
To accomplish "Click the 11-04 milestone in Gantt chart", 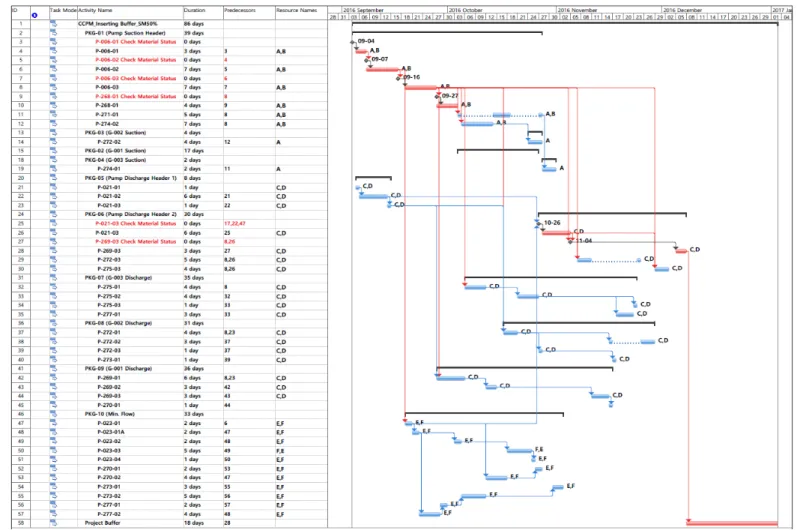I will coord(570,242).
